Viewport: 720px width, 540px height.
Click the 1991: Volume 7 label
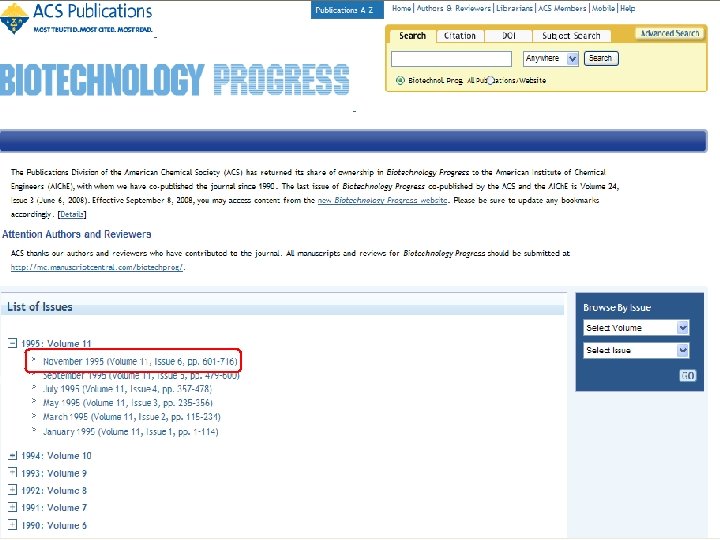[54, 508]
